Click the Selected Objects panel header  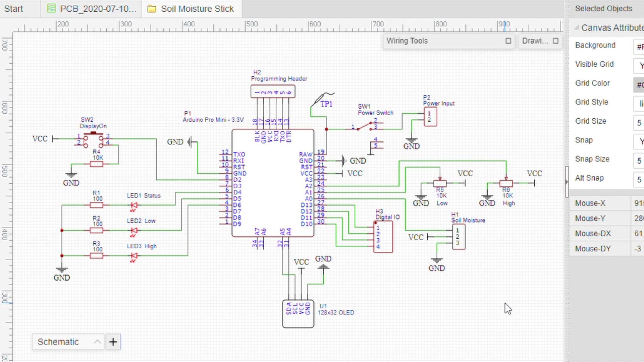pos(603,8)
